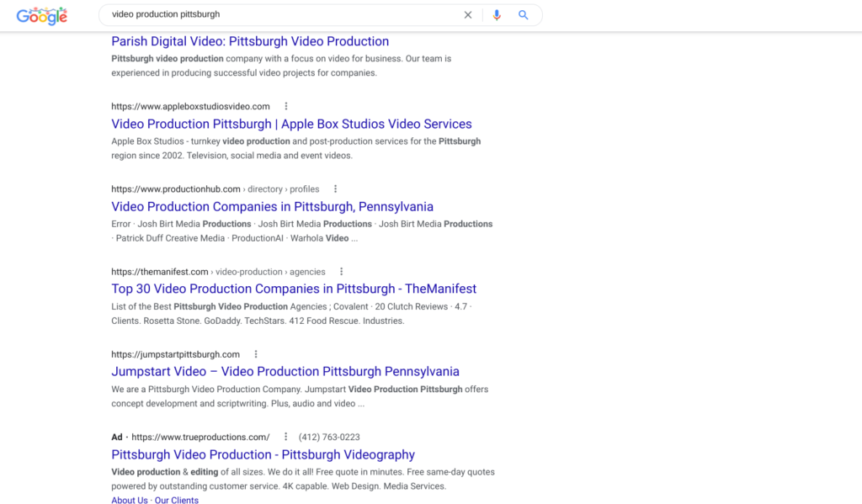Viewport: 862px width, 504px height.
Task: Open options menu for themanifest.com result
Action: (x=341, y=272)
